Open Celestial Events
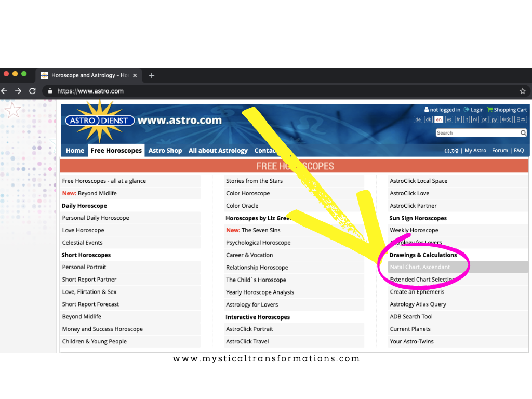Viewport: 532px width, 399px height. pos(130,243)
